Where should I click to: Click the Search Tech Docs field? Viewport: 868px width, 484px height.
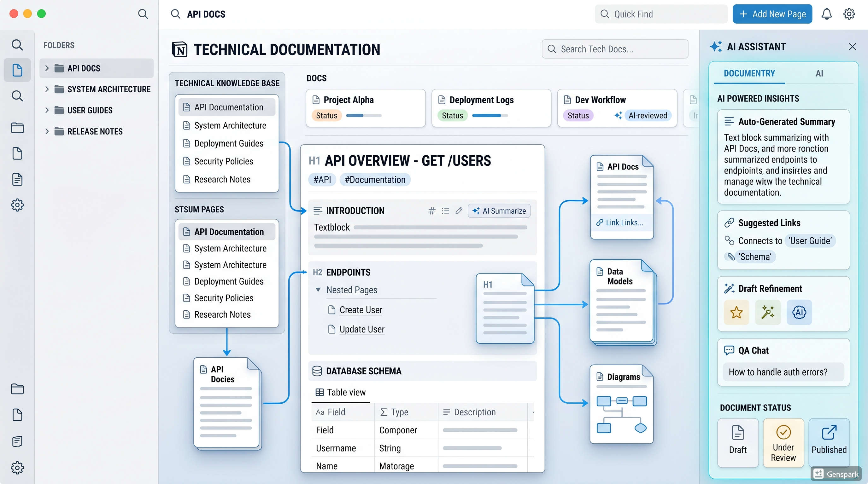[615, 49]
